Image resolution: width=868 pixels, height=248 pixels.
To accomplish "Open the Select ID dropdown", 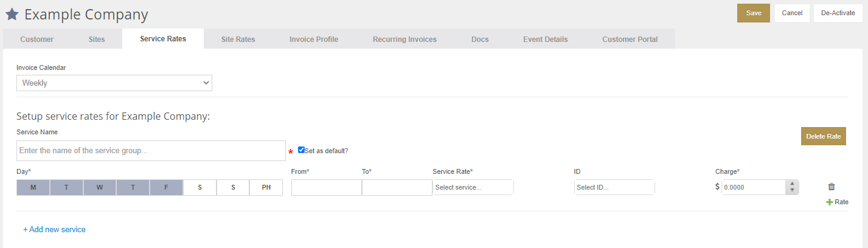I will (614, 187).
